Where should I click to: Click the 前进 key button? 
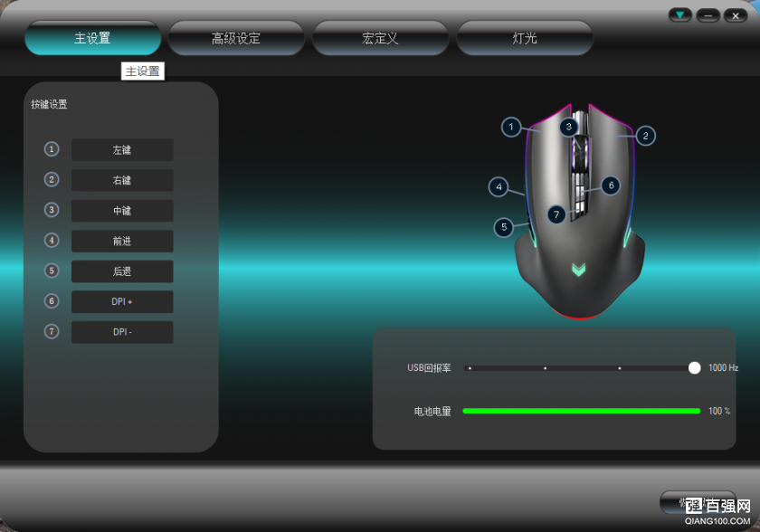pyautogui.click(x=122, y=241)
